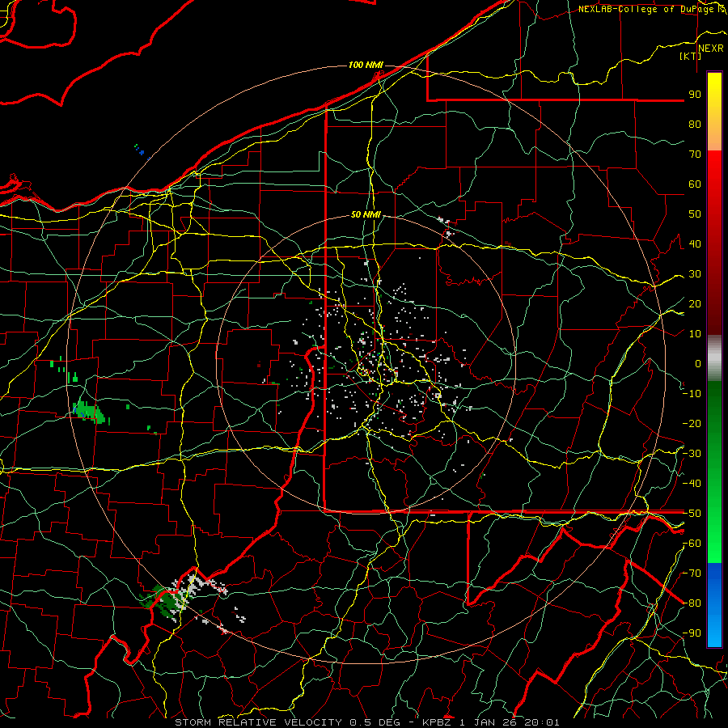Click the 60 value on the velocity scale
728x728 pixels.
pyautogui.click(x=695, y=184)
